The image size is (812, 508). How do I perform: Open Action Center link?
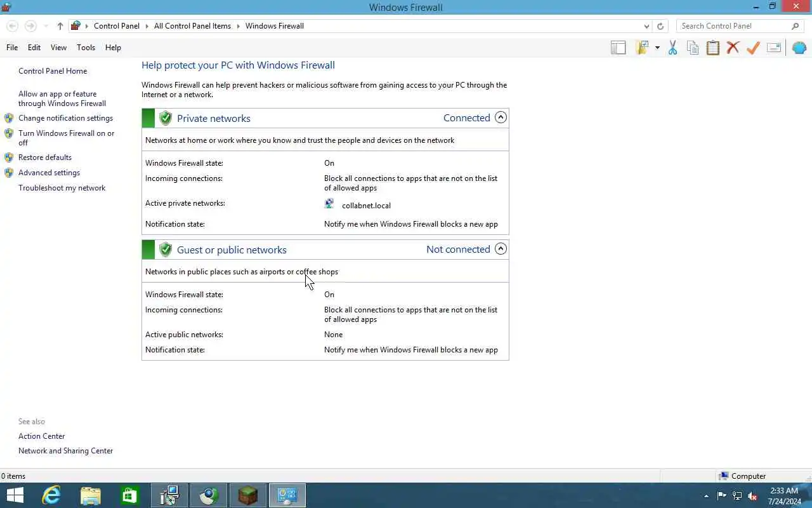(x=41, y=436)
